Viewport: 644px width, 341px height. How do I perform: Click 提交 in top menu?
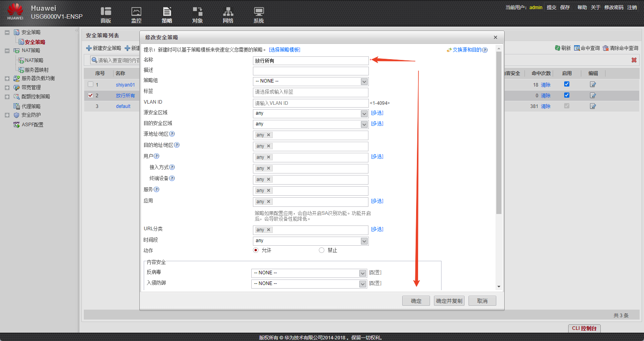[551, 8]
